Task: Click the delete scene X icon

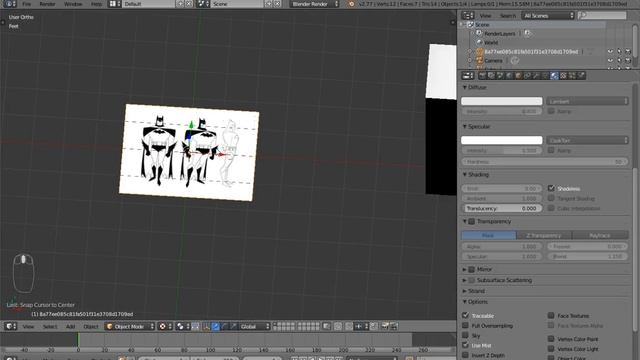Action: [x=277, y=4]
